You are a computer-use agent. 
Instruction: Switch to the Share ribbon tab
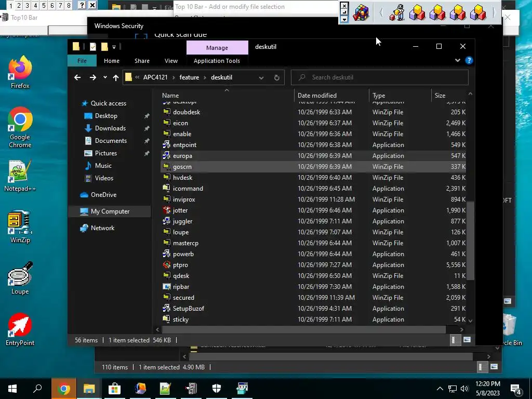point(142,61)
